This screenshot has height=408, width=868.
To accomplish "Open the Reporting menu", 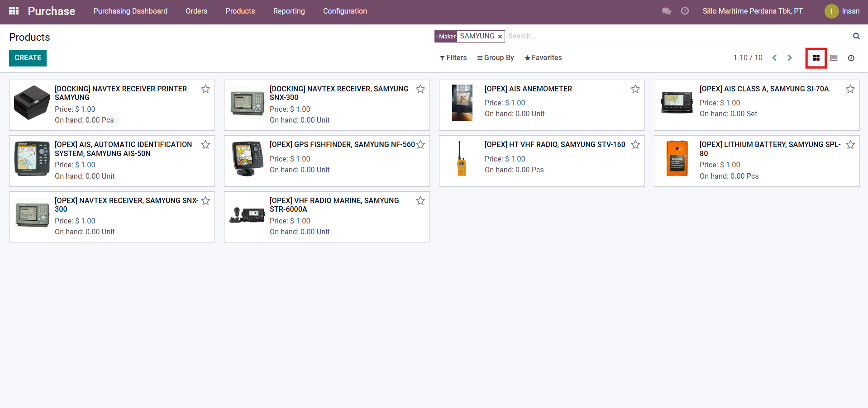I will coord(289,11).
